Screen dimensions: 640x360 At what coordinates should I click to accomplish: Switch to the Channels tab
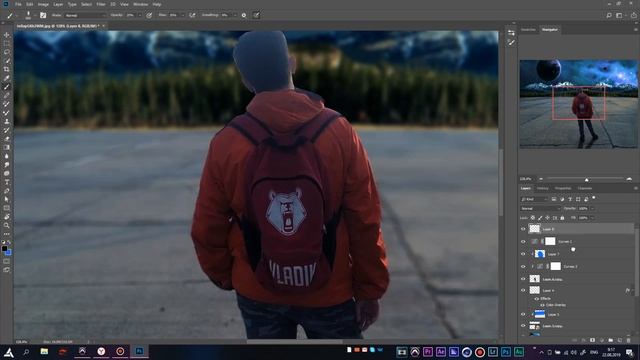(585, 188)
